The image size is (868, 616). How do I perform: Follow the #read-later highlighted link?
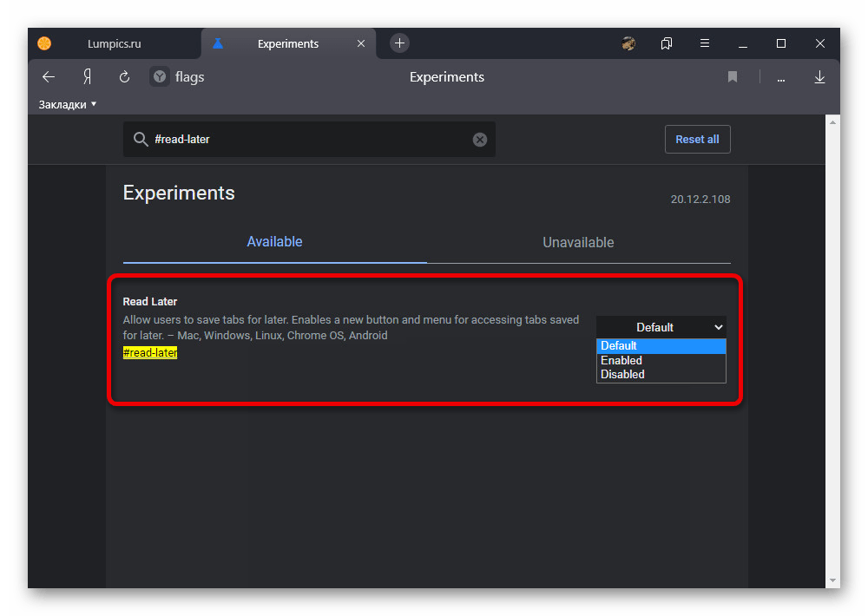150,353
